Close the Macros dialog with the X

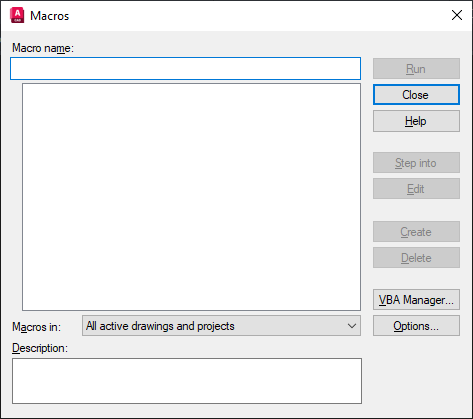tap(457, 15)
